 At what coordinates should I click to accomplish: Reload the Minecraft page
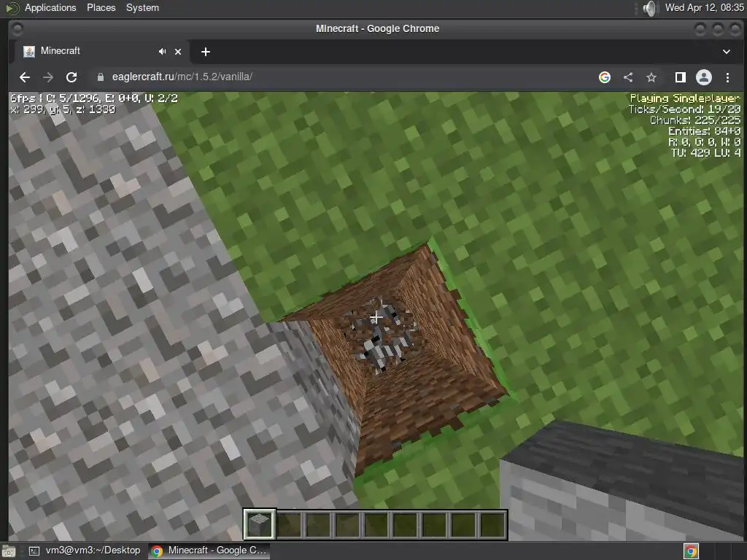pyautogui.click(x=71, y=77)
